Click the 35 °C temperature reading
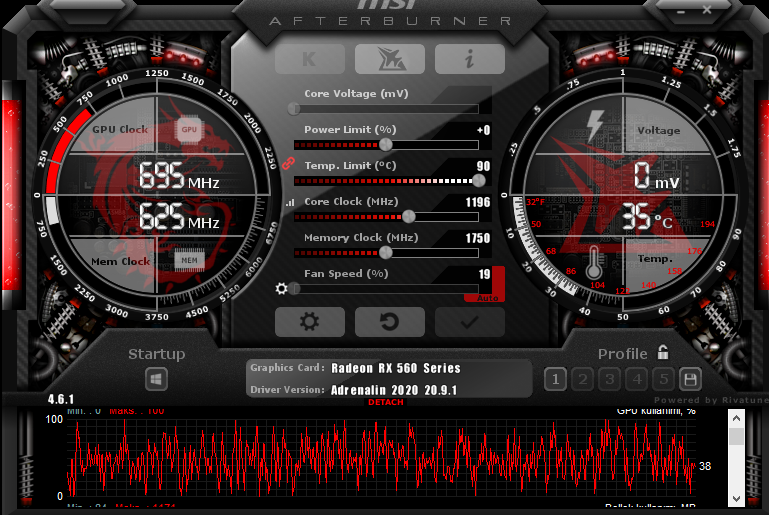Image resolution: width=769 pixels, height=515 pixels. 647,217
